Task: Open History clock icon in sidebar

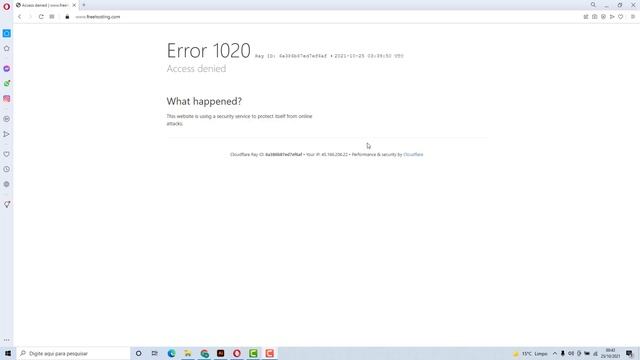Action: coord(7,169)
